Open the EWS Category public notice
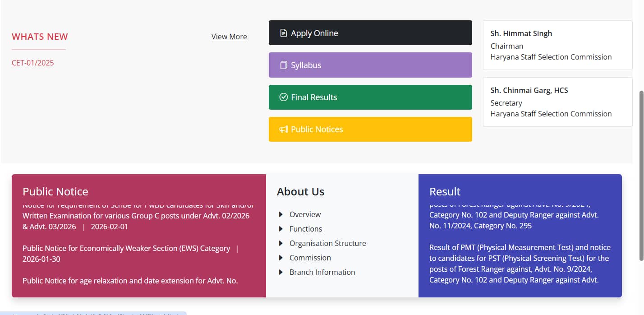Image resolution: width=644 pixels, height=315 pixels. click(126, 248)
